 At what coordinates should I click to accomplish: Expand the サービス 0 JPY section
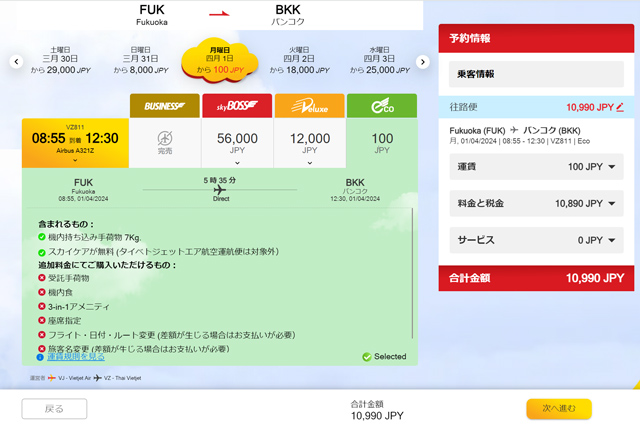coord(611,241)
